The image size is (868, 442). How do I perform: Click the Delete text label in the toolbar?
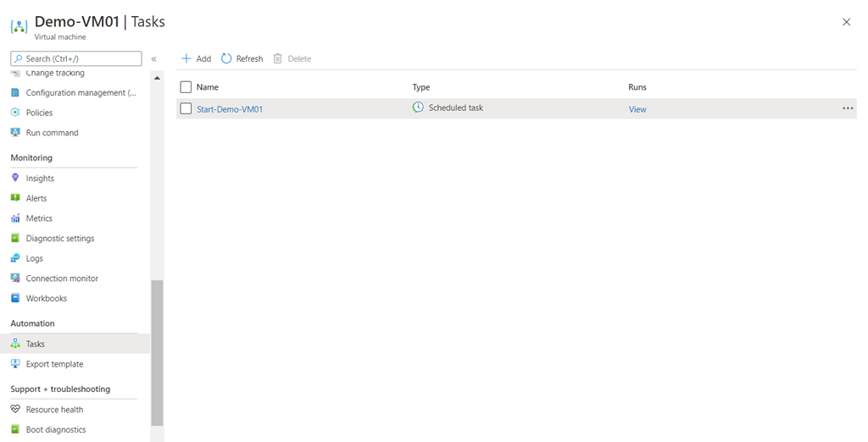coord(299,58)
